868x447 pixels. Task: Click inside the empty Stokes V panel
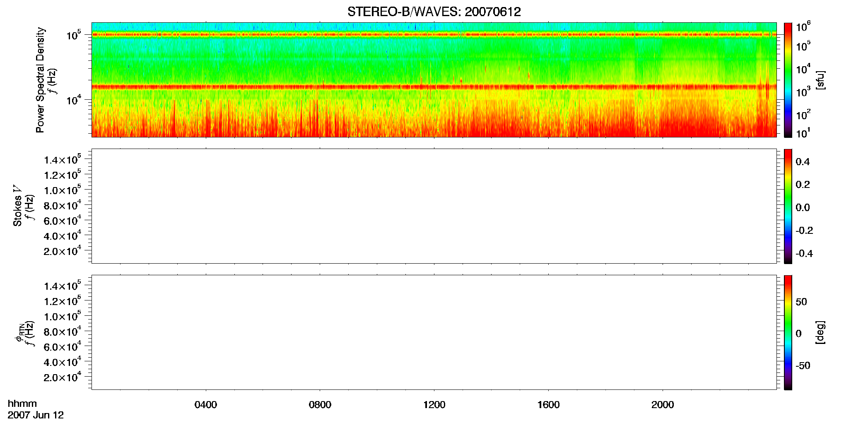[x=434, y=206]
